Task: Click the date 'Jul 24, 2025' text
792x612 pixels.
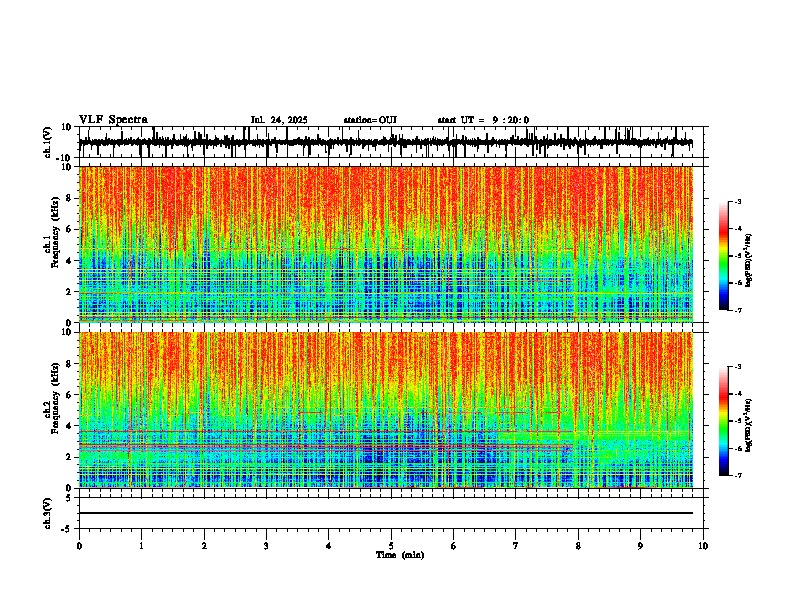Action: click(279, 120)
